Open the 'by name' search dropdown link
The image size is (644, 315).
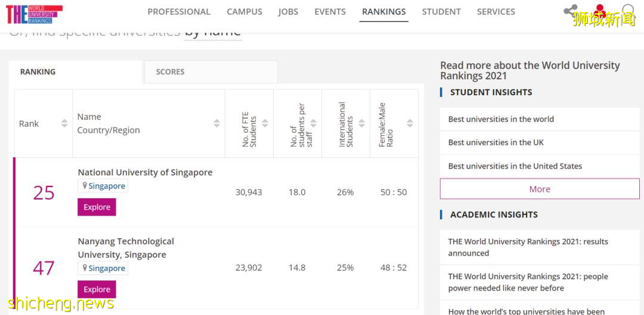pos(213,32)
